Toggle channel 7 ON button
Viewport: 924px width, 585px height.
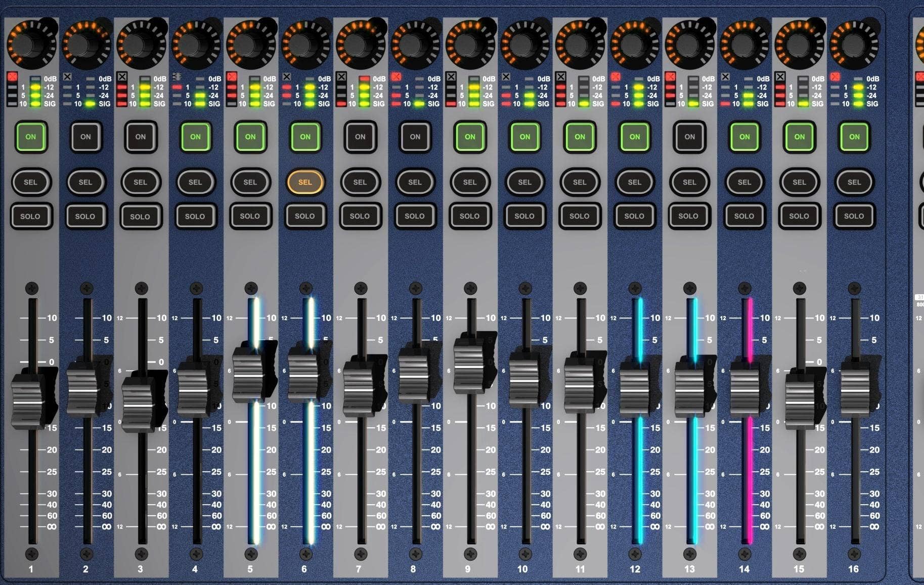click(360, 137)
